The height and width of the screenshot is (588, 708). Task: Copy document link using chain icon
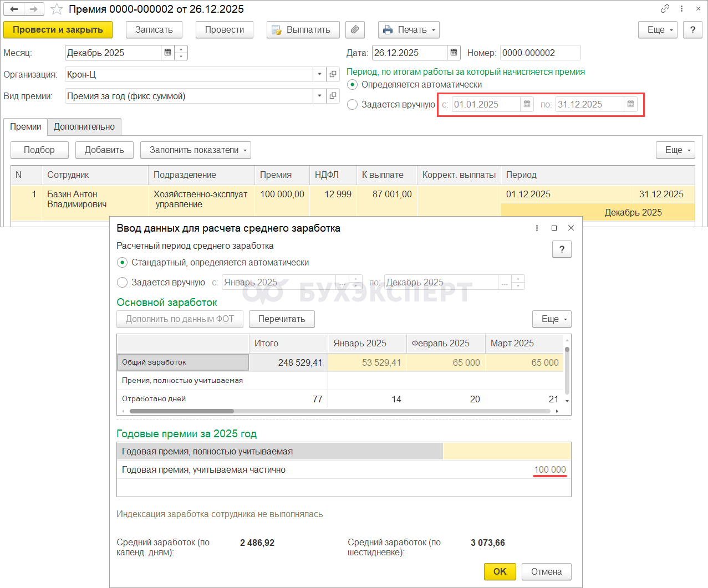tap(665, 9)
